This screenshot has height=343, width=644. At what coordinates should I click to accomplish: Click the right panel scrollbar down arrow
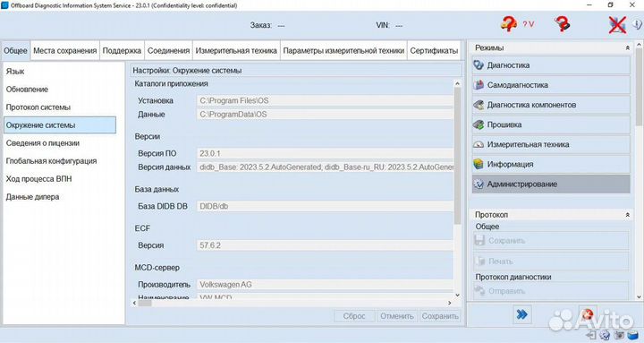click(639, 297)
